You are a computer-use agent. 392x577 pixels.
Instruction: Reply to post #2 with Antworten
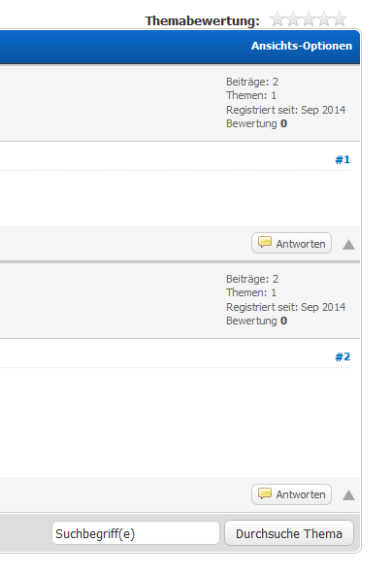pyautogui.click(x=292, y=494)
